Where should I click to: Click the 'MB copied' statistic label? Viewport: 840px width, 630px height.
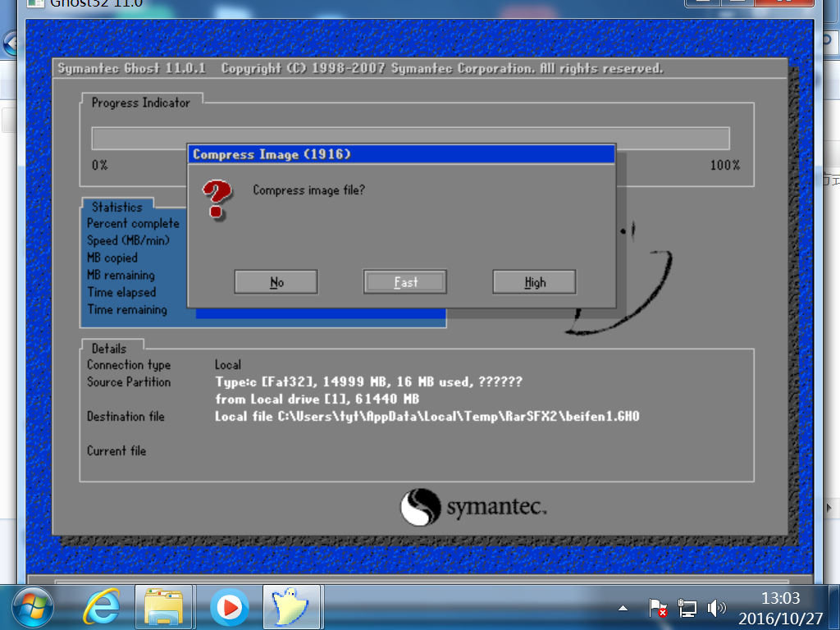point(112,258)
